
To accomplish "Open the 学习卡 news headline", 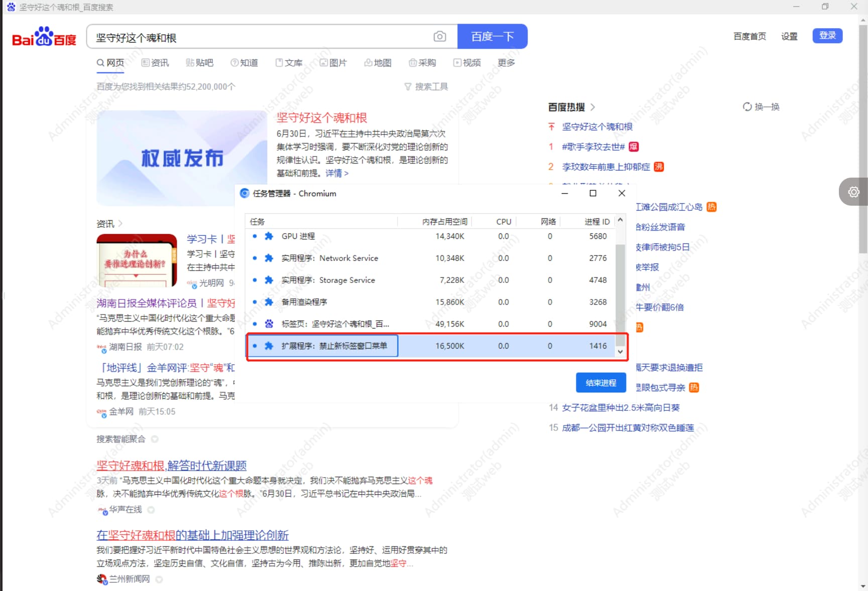I will (211, 239).
